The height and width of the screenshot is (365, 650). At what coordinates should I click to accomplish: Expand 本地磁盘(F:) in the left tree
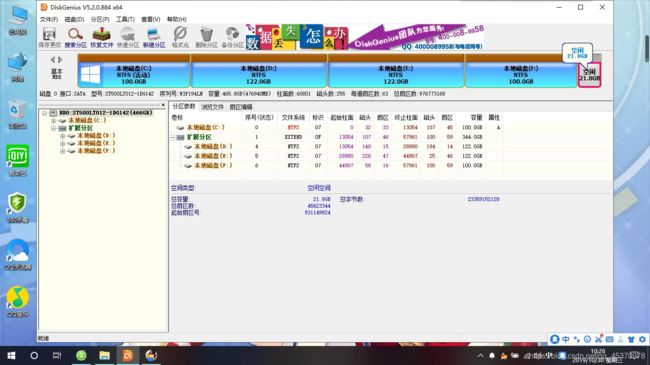[63, 151]
